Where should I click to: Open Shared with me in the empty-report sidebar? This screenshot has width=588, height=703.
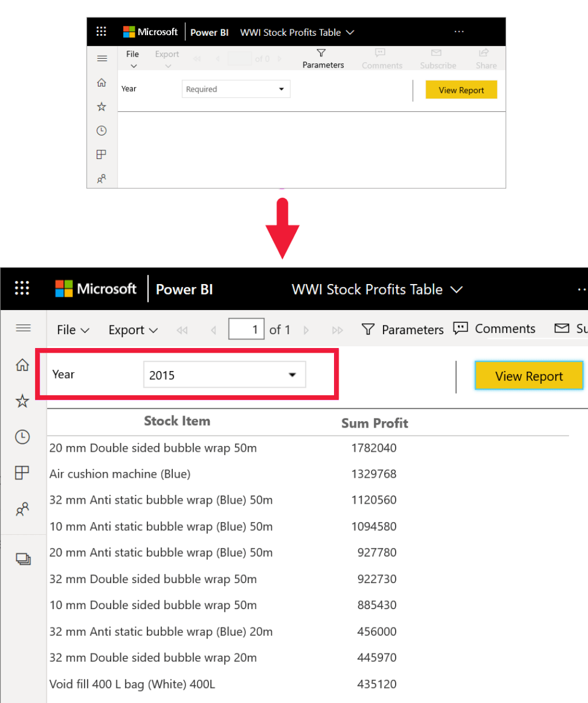point(101,179)
